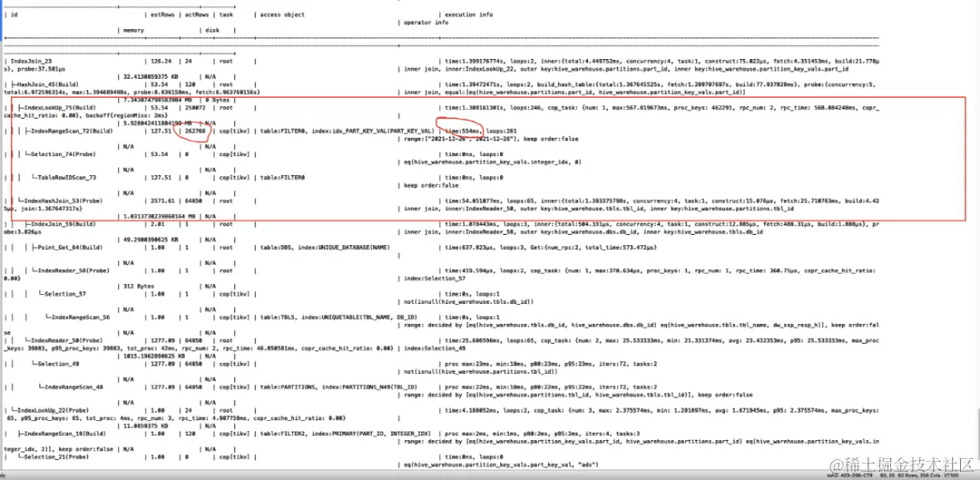Screen dimensions: 980x480
Task: Click the memory value "32.4130859375 KB"
Action: tap(152, 76)
